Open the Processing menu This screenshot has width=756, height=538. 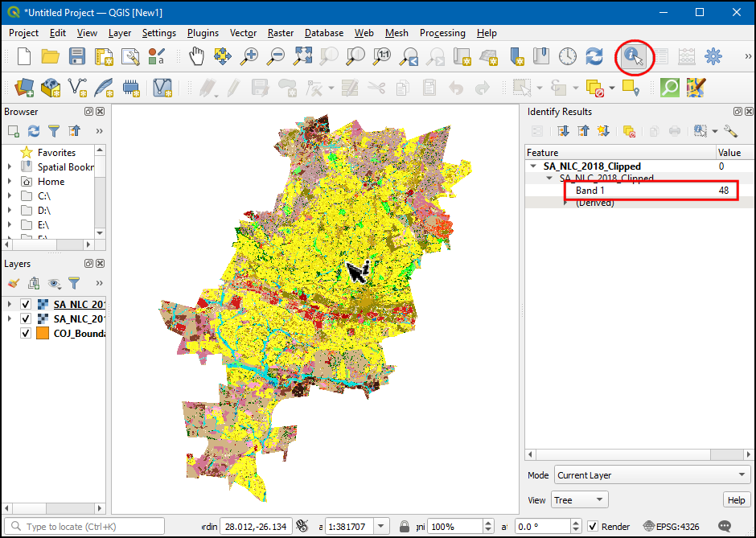click(442, 33)
